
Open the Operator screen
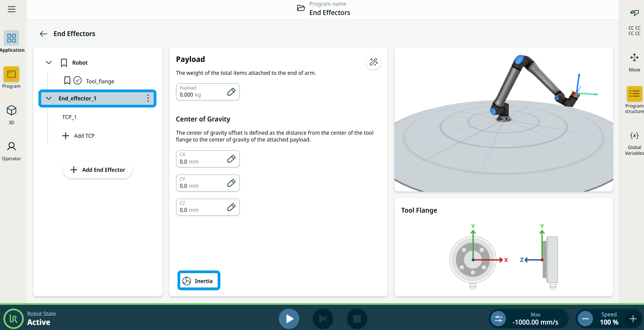[x=12, y=151]
